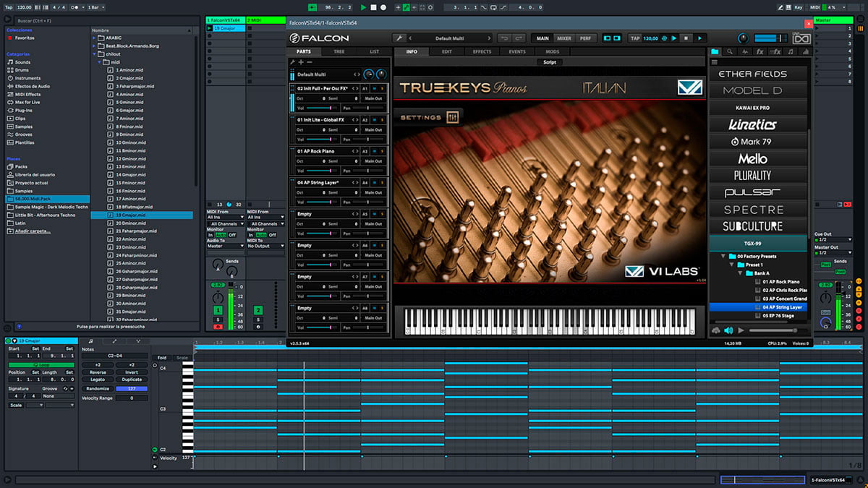Open the FX tab in Falcon browser
Image resolution: width=868 pixels, height=488 pixels.
[x=759, y=52]
